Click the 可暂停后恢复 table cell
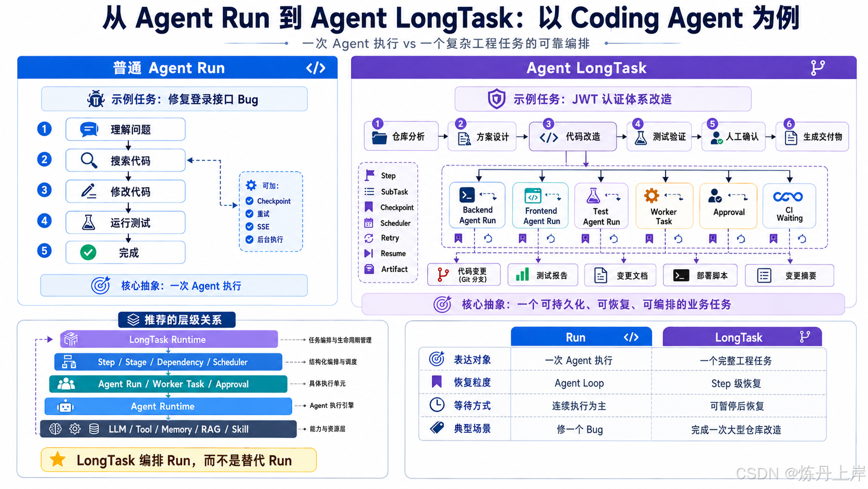Screen dimensions: 868x489 click(737, 406)
